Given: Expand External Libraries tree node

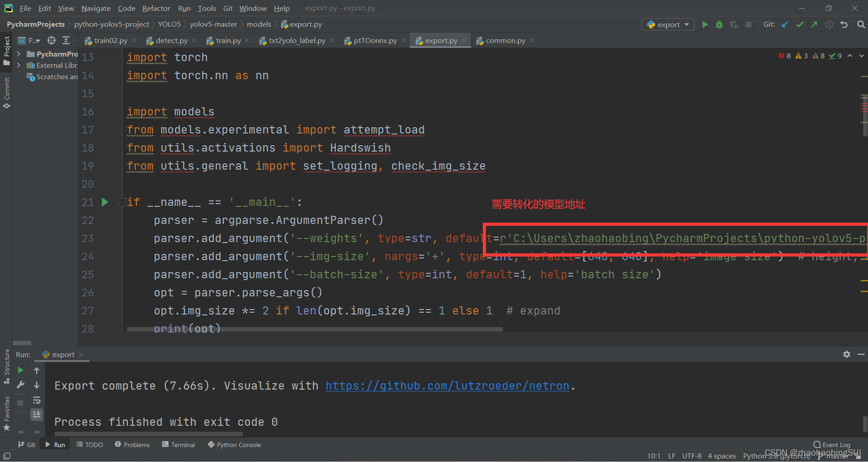Looking at the screenshot, I should click(x=19, y=65).
